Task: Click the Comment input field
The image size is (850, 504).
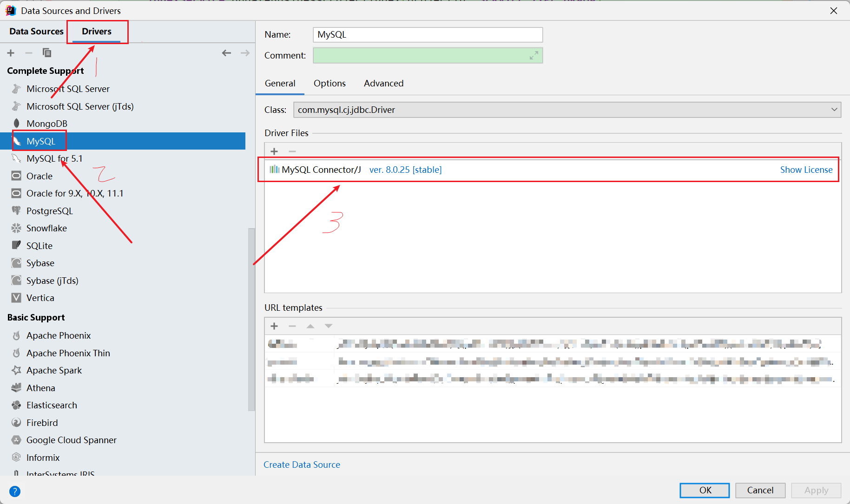Action: point(428,55)
